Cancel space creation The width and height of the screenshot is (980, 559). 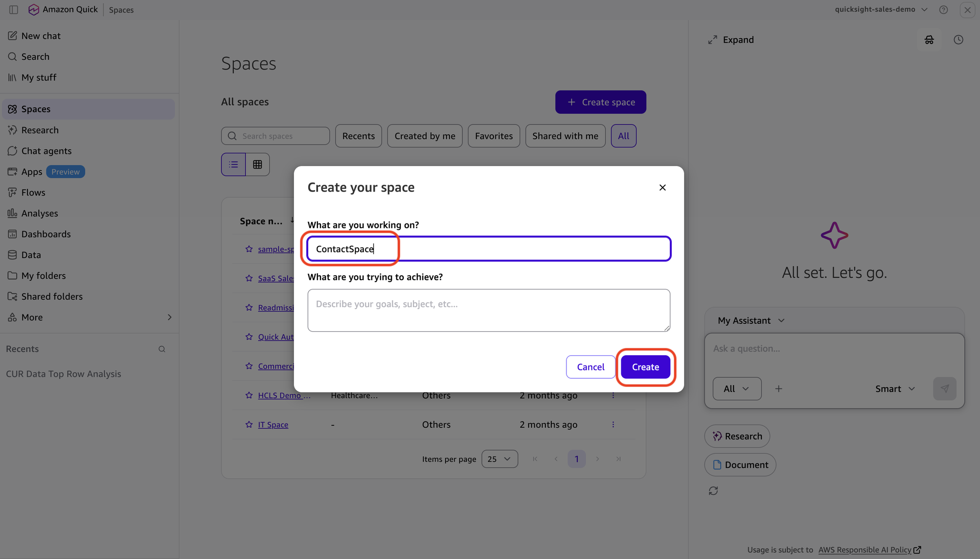point(590,367)
